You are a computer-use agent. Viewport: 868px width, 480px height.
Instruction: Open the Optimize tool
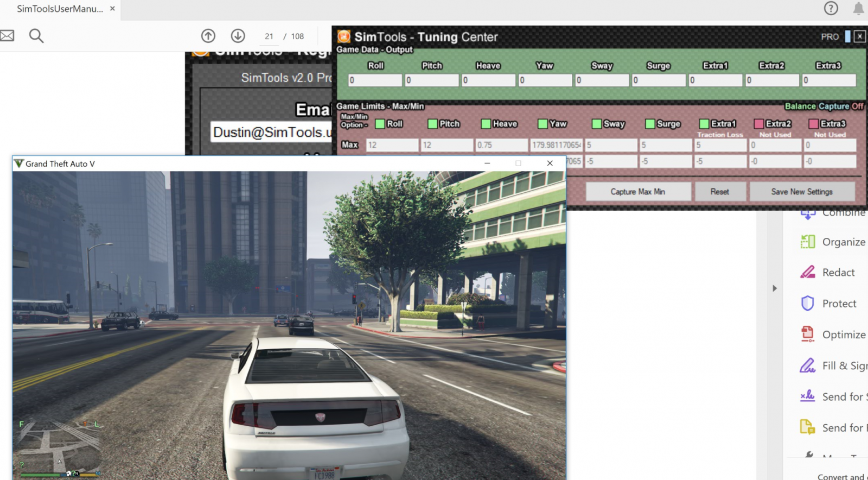click(833, 334)
